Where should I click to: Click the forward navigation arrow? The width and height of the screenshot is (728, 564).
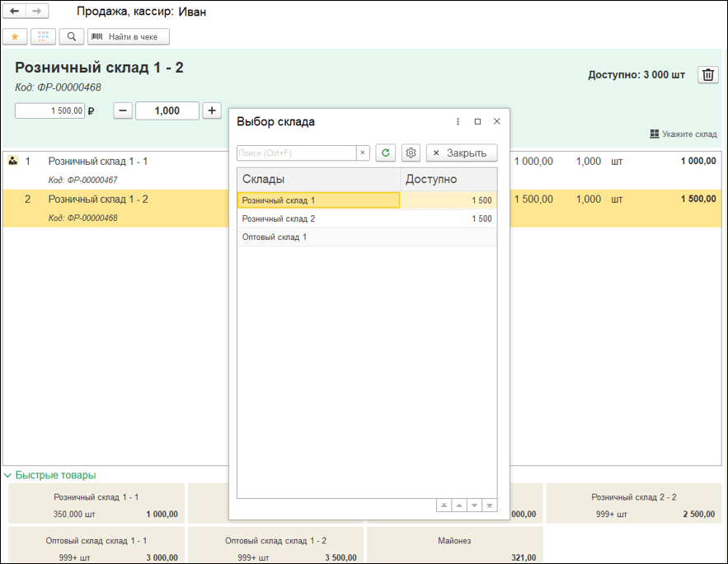[36, 12]
